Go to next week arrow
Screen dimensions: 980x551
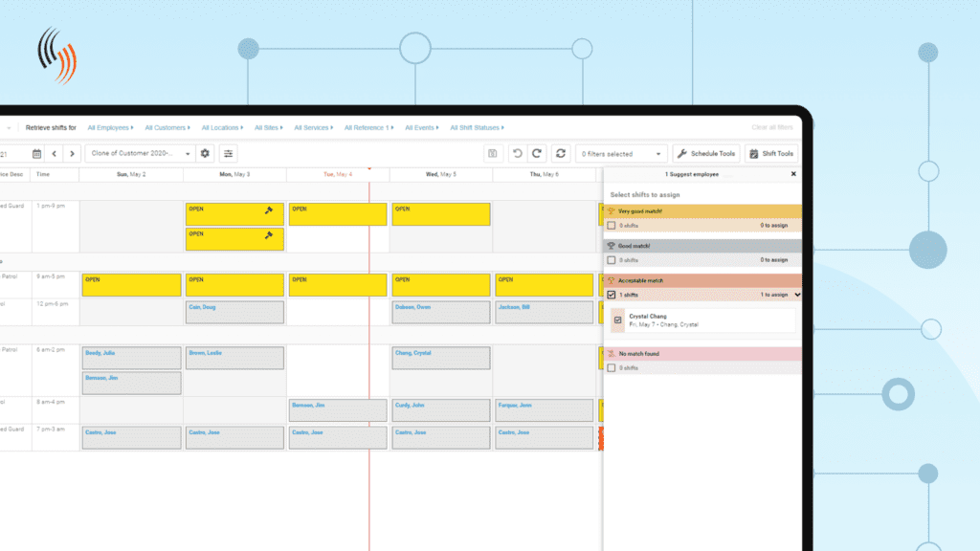(73, 154)
